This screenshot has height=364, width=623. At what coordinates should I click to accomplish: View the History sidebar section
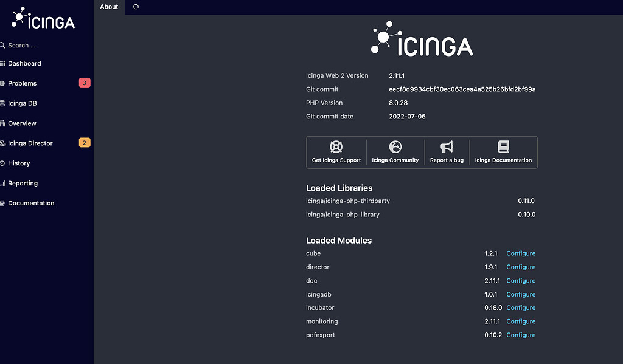[x=19, y=163]
